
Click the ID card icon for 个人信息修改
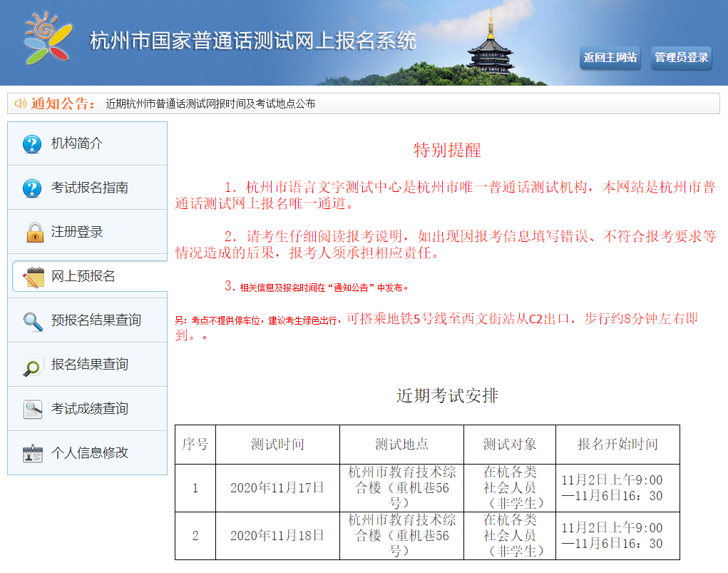point(33,454)
